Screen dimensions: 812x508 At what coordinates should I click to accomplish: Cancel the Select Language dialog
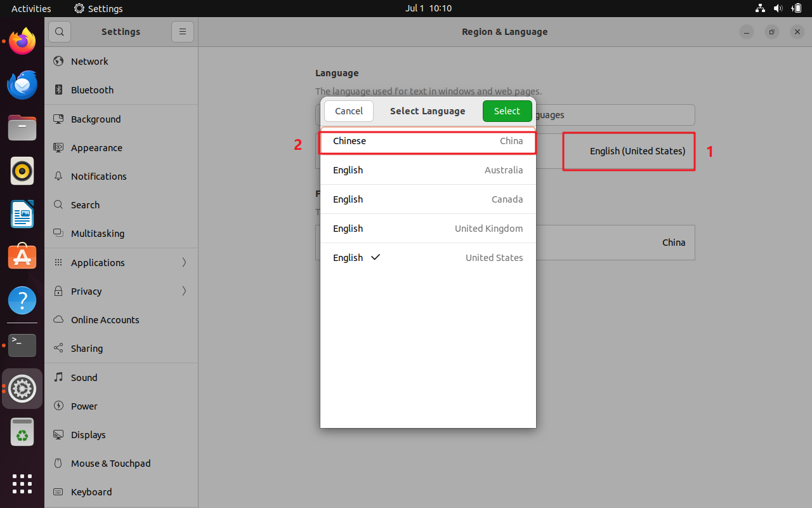pyautogui.click(x=349, y=111)
